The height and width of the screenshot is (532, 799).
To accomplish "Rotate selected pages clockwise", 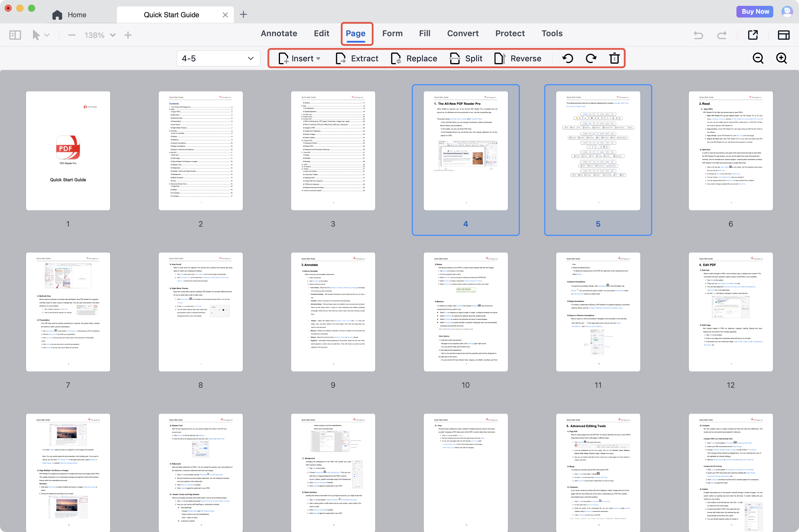I will (x=591, y=58).
